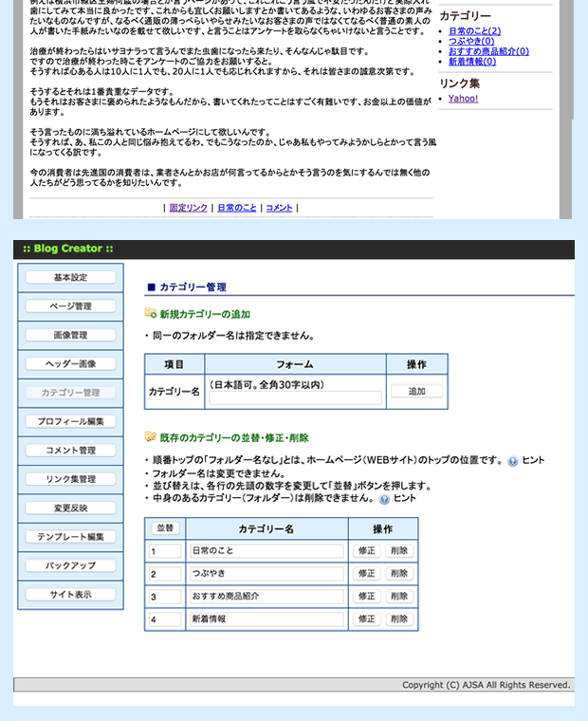This screenshot has width=588, height=721.
Task: Click the :: Blog Creator :: title
Action: click(68, 249)
